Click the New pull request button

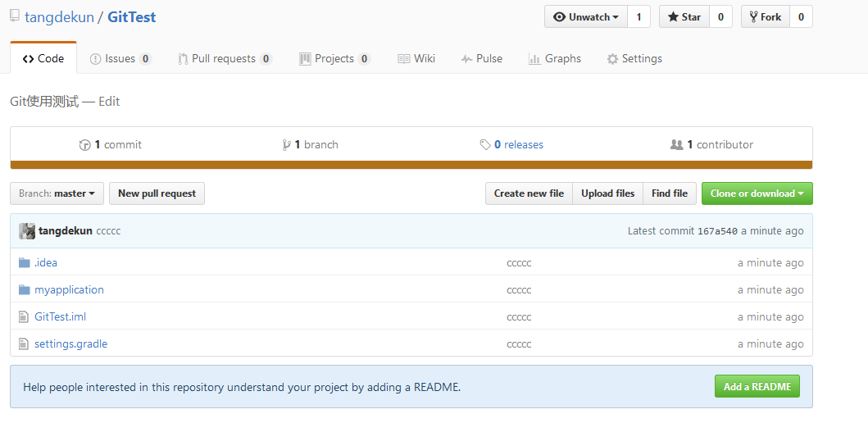(x=157, y=193)
